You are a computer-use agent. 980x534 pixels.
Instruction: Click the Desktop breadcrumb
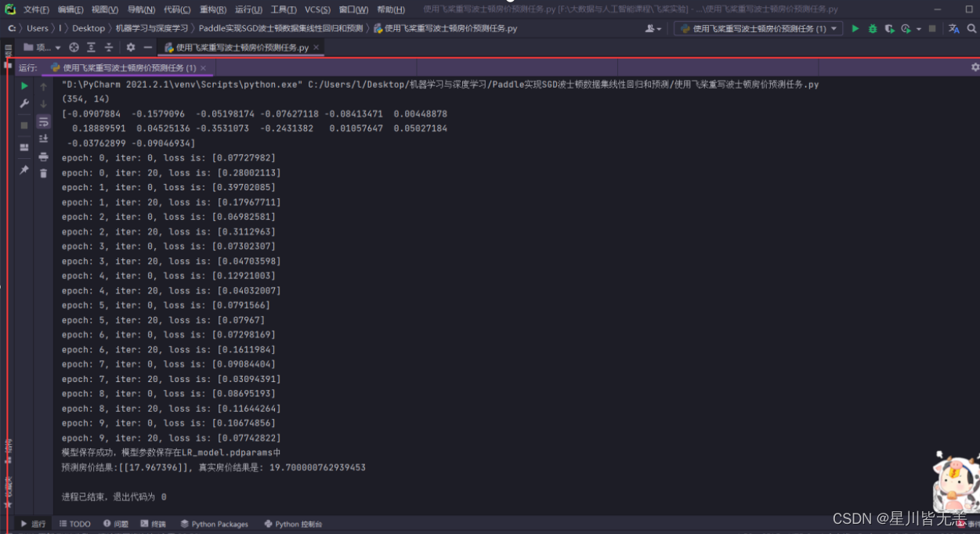tap(89, 28)
